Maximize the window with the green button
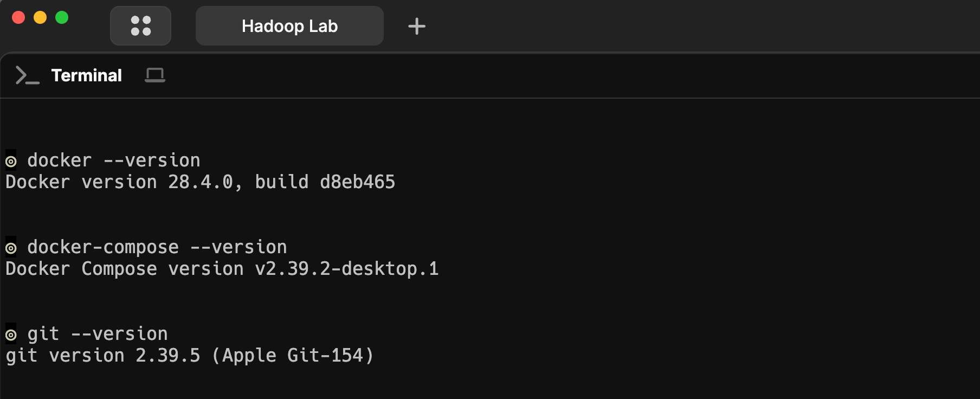The image size is (980, 399). point(62,17)
